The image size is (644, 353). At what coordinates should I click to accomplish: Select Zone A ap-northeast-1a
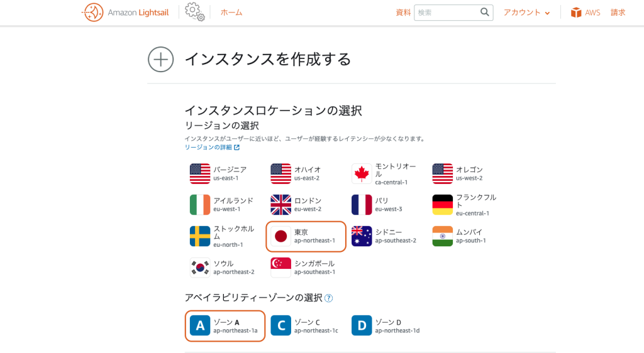click(225, 325)
